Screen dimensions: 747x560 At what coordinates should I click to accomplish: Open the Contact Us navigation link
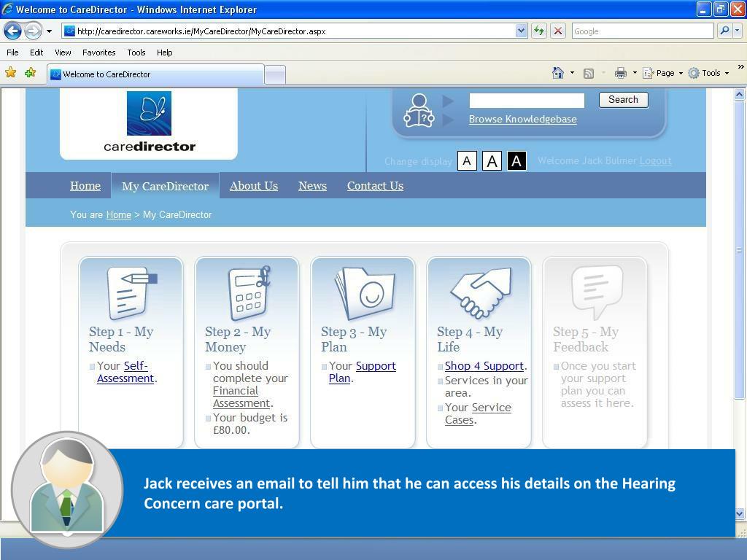375,186
